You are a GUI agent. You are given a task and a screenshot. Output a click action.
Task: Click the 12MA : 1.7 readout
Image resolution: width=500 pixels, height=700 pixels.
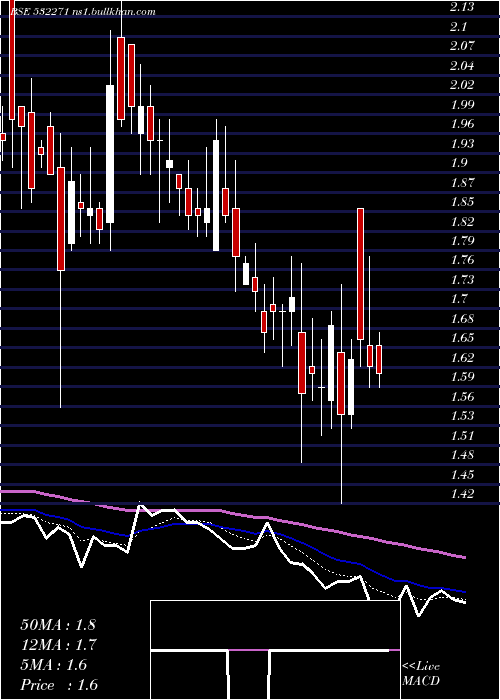58,645
